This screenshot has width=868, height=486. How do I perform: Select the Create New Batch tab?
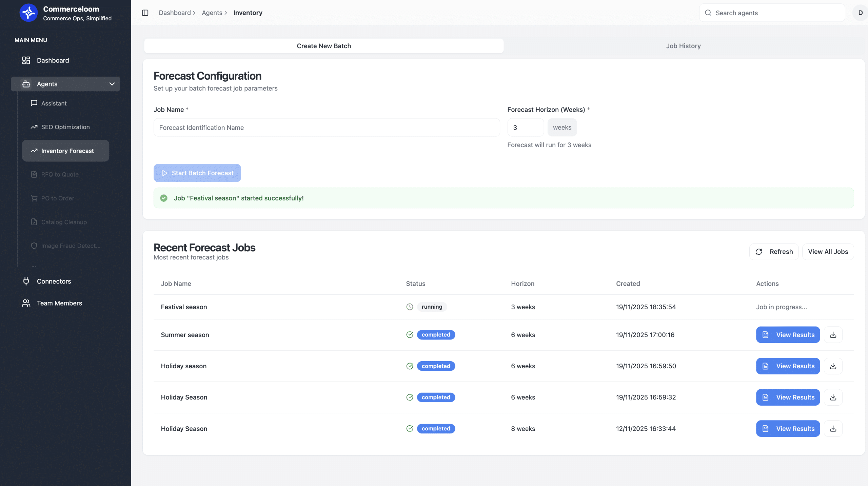coord(324,46)
